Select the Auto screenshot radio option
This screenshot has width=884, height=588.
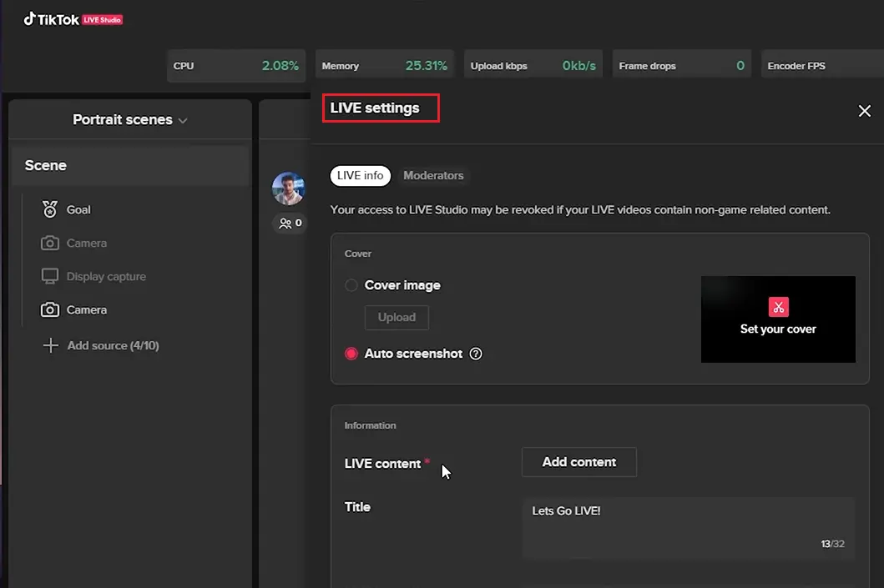[351, 354]
